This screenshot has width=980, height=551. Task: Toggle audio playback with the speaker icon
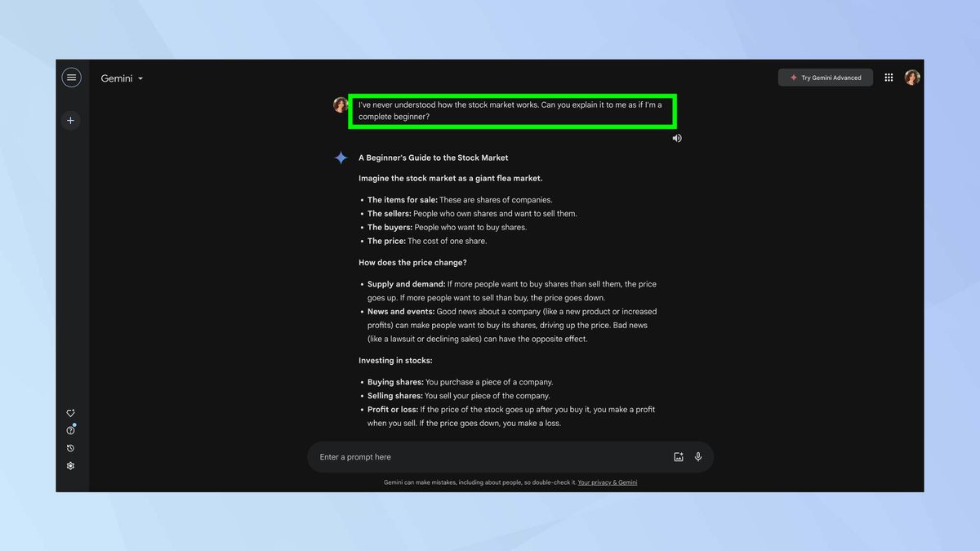click(x=676, y=137)
